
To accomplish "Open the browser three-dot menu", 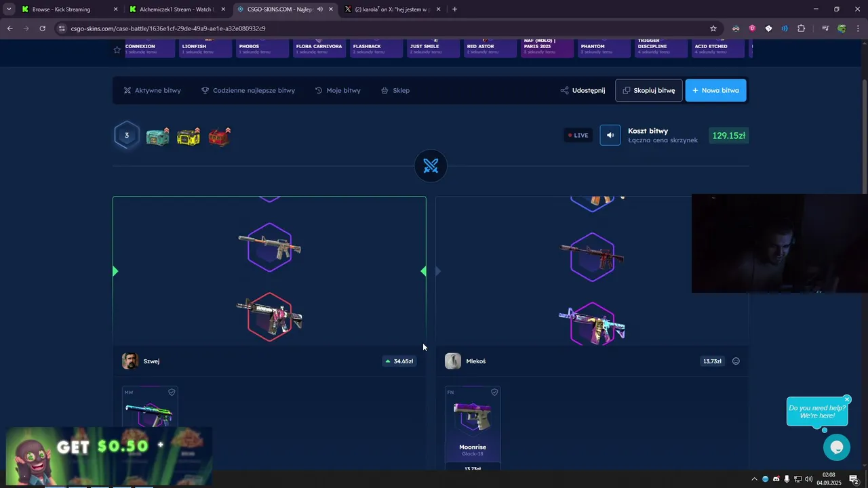I will [x=859, y=28].
